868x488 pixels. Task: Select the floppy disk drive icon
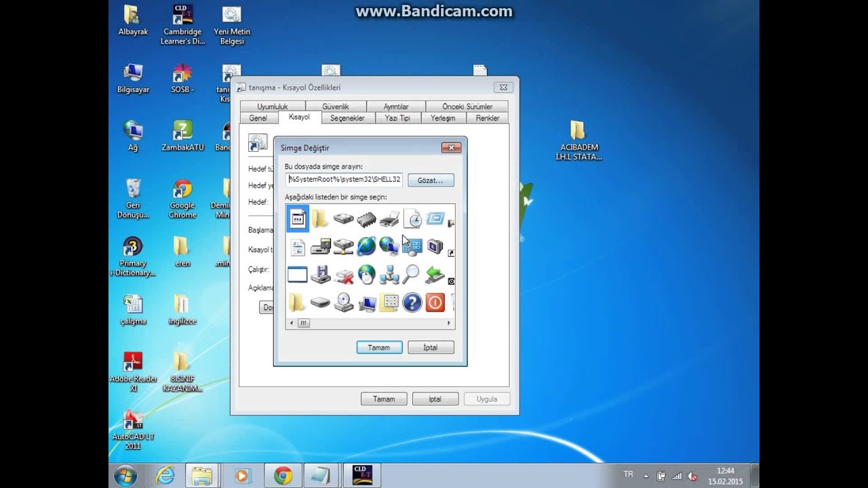click(320, 274)
